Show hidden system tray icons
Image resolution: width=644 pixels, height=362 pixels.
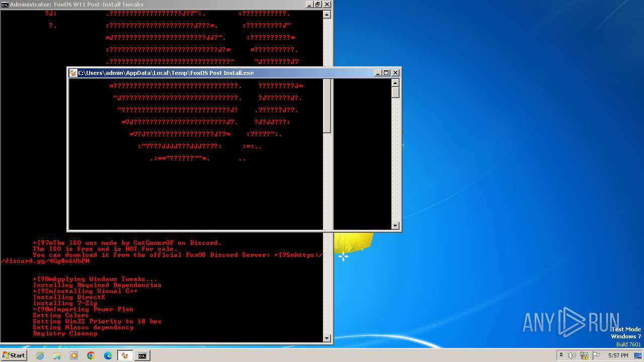(x=561, y=355)
